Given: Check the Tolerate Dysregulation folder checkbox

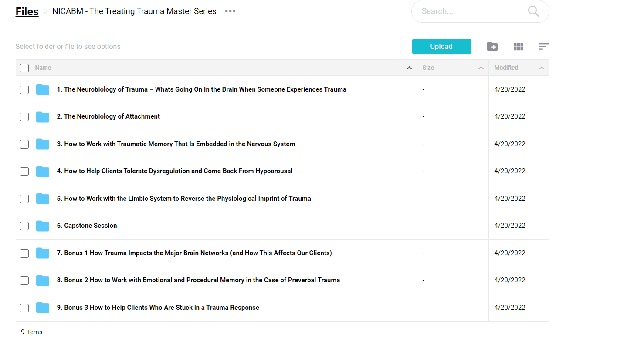Looking at the screenshot, I should click(24, 171).
